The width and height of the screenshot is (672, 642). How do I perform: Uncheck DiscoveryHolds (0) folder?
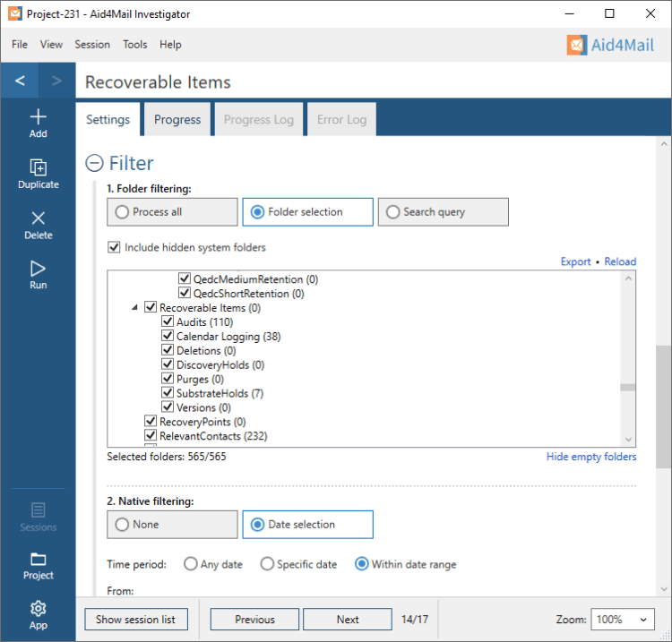[x=168, y=364]
